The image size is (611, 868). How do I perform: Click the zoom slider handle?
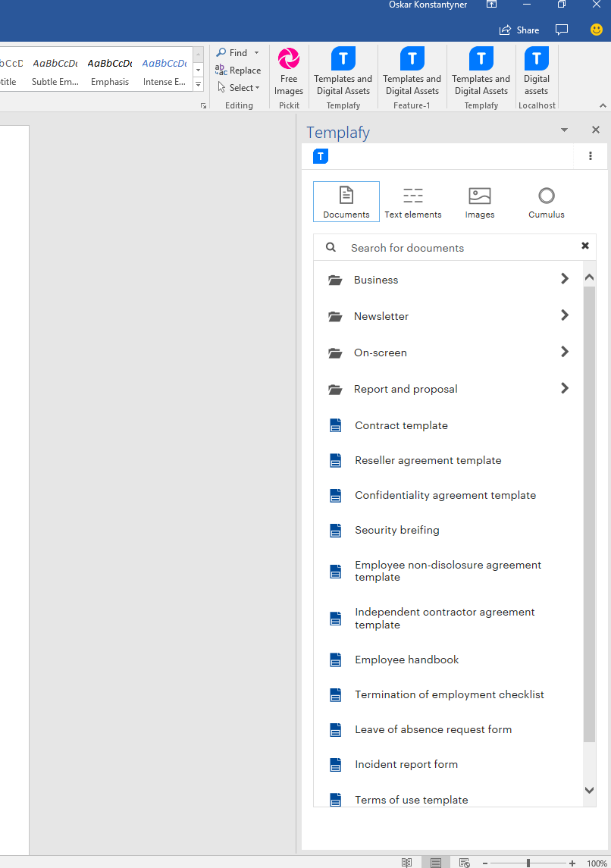click(528, 863)
